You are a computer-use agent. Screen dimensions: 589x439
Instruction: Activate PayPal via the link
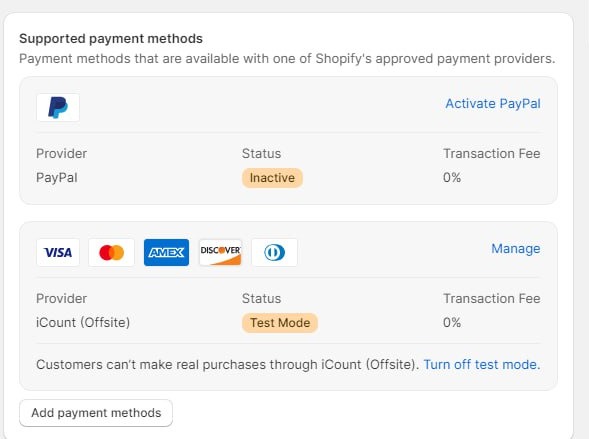coord(493,104)
